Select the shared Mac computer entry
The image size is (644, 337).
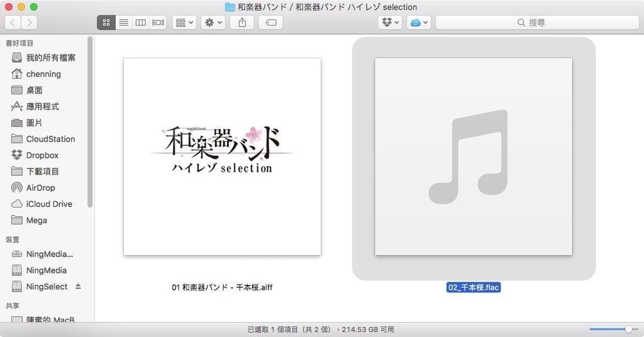(43, 319)
